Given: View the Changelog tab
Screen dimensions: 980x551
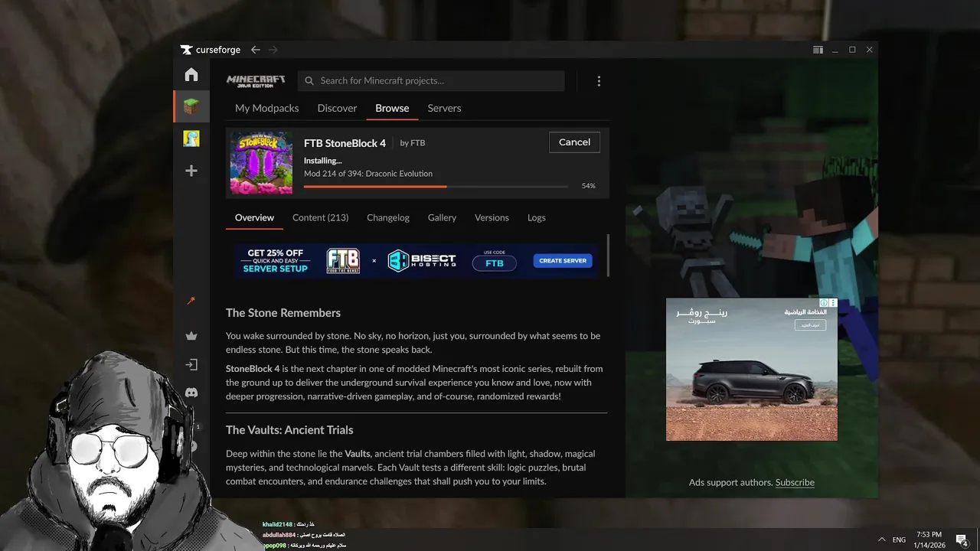Looking at the screenshot, I should [388, 217].
